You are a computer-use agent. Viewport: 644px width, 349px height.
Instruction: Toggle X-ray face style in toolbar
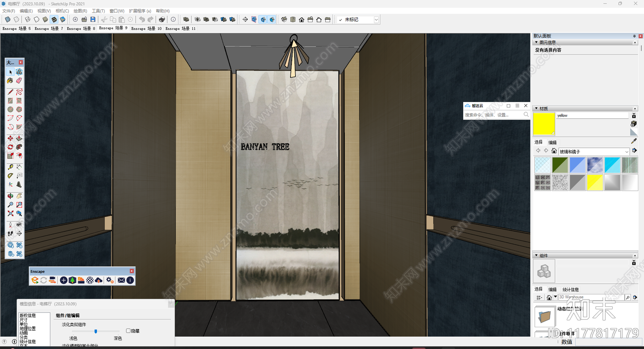click(8, 19)
